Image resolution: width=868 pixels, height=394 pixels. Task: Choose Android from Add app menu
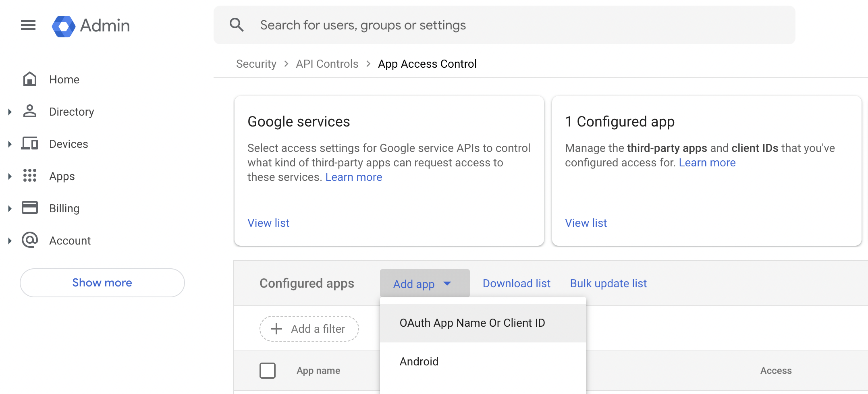(x=419, y=362)
